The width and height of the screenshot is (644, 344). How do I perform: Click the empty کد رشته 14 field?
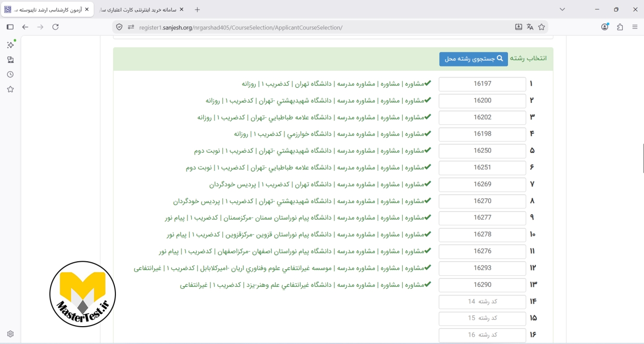pyautogui.click(x=483, y=302)
